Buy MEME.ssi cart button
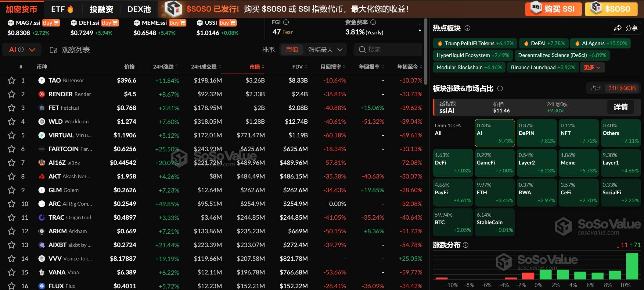Image resolution: width=644 pixels, height=290 pixels. 177,23
